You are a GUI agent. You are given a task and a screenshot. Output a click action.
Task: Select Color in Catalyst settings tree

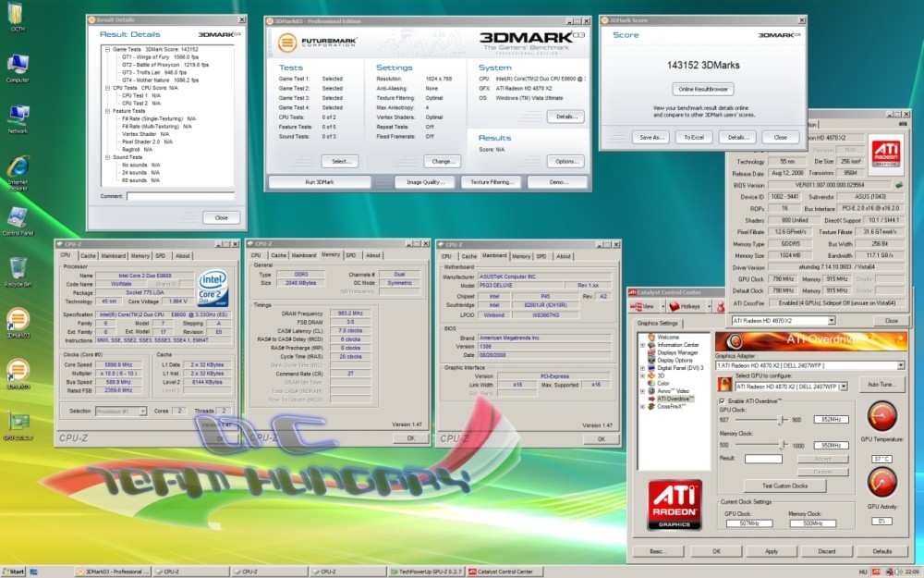pos(663,384)
